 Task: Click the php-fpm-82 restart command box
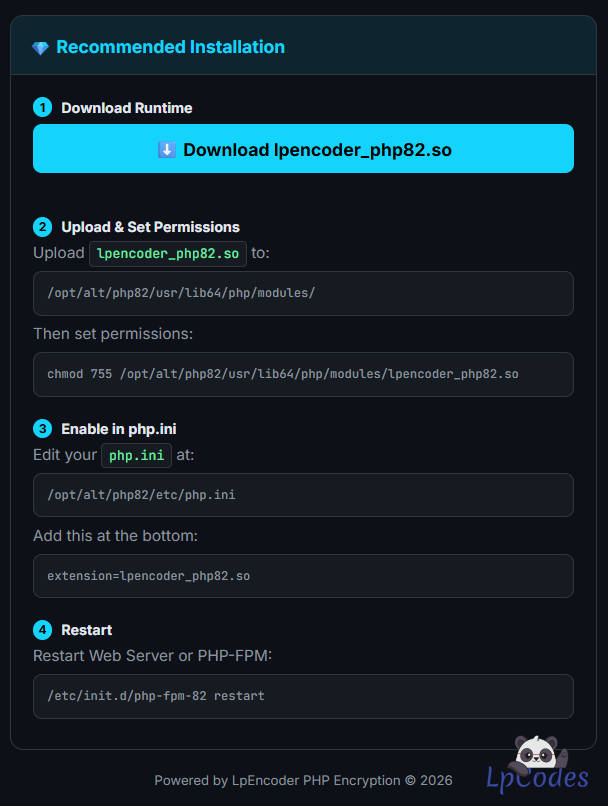(x=303, y=696)
